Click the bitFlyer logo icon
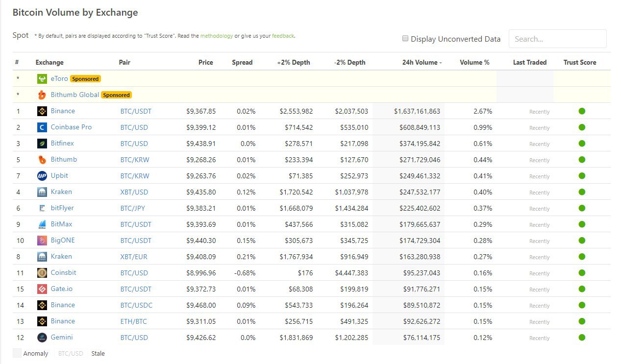This screenshot has height=364, width=621. click(42, 208)
